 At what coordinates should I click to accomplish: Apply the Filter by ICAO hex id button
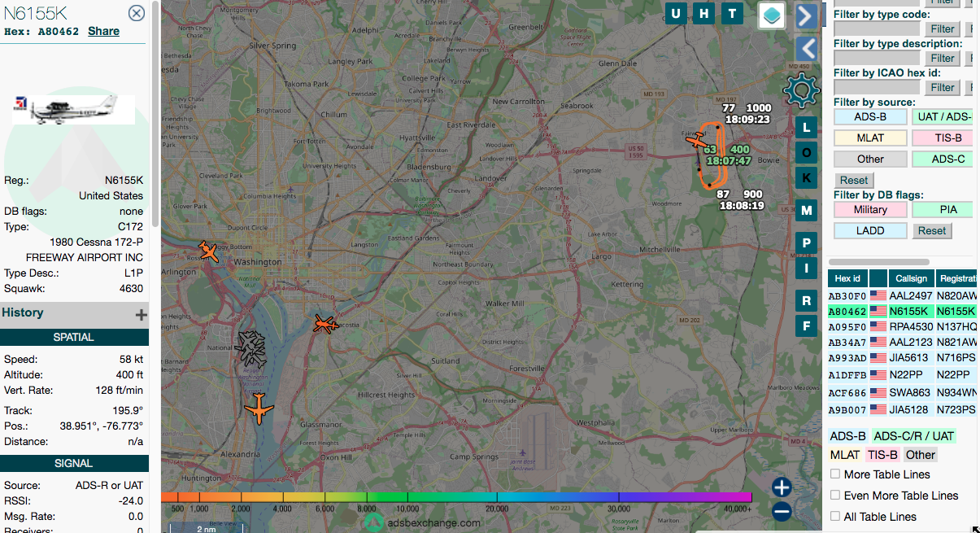(943, 87)
